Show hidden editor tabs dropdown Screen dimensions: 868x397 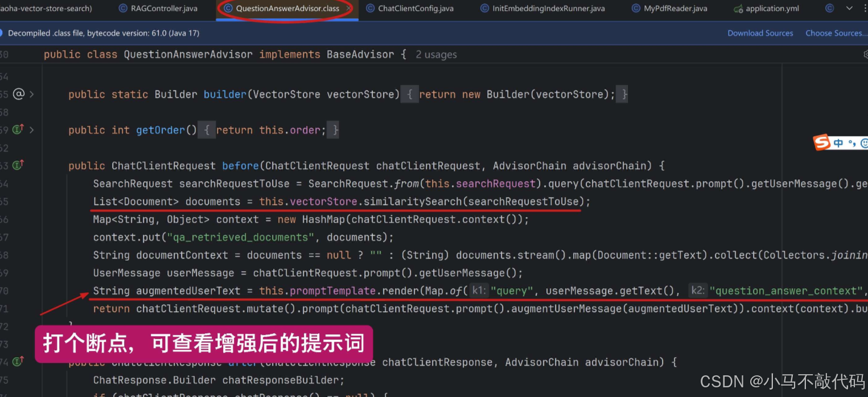849,9
